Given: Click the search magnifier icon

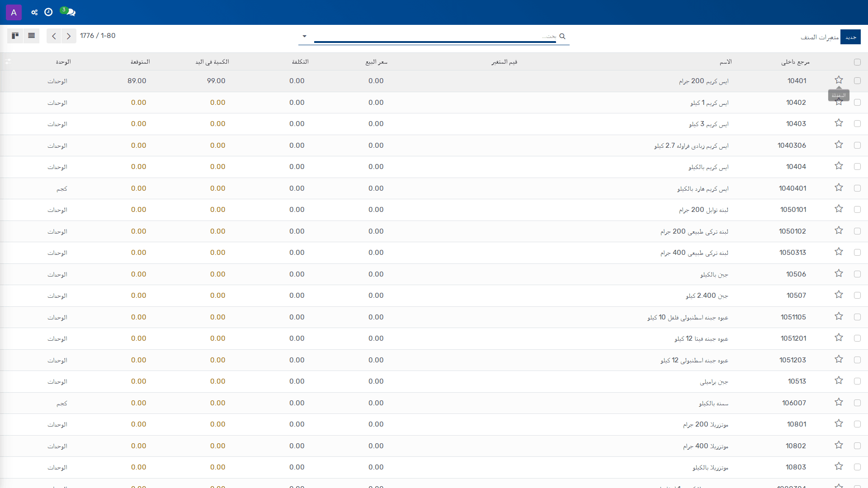Looking at the screenshot, I should [562, 36].
